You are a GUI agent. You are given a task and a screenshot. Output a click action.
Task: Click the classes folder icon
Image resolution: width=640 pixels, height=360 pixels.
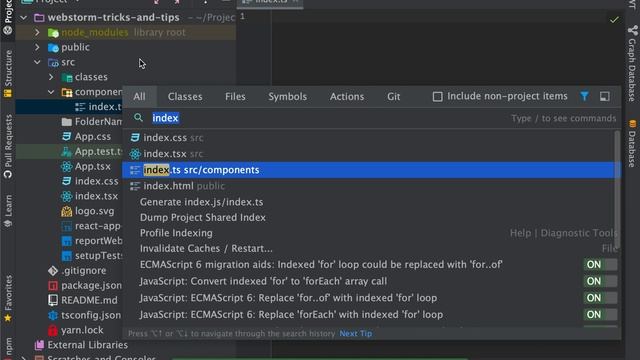tap(67, 77)
